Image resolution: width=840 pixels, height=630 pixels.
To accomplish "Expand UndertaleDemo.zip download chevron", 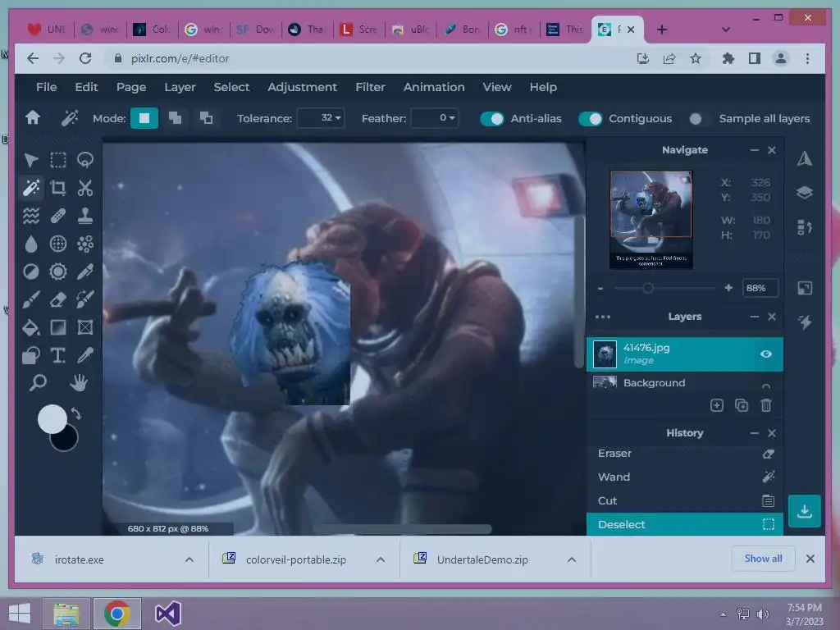I will pyautogui.click(x=572, y=559).
